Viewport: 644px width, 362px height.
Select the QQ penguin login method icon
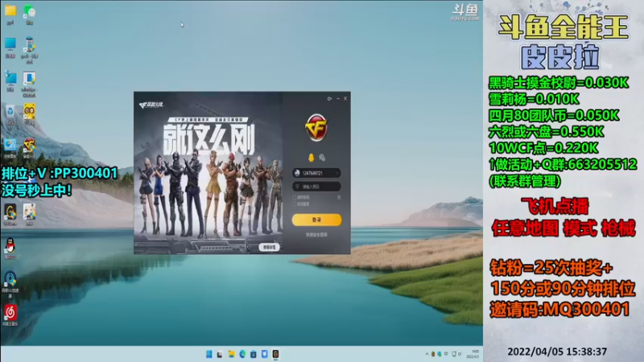coord(311,158)
